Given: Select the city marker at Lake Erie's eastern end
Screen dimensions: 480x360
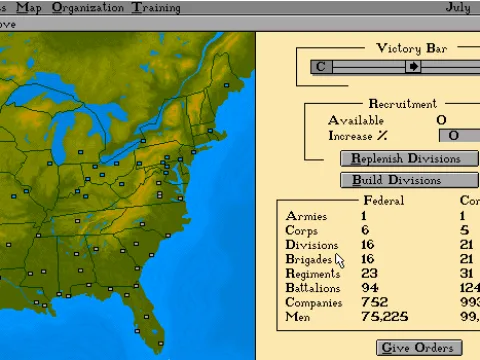Looking at the screenshot, I should pos(143,141).
